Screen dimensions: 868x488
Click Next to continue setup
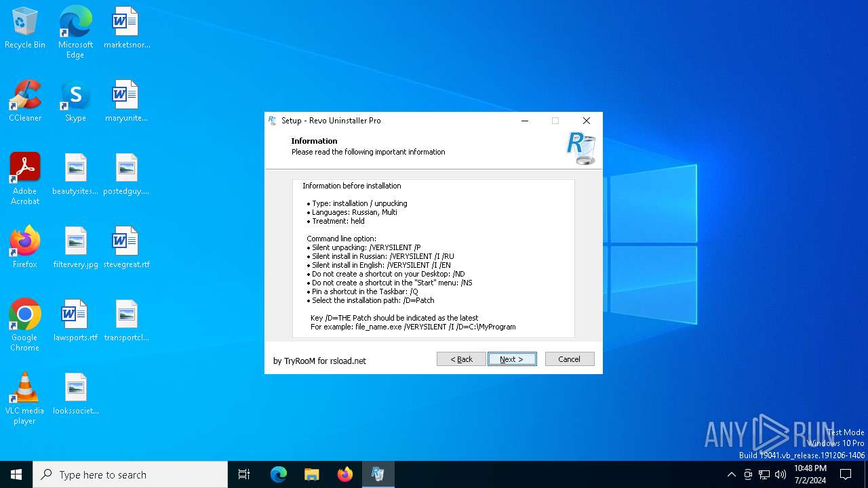[512, 359]
